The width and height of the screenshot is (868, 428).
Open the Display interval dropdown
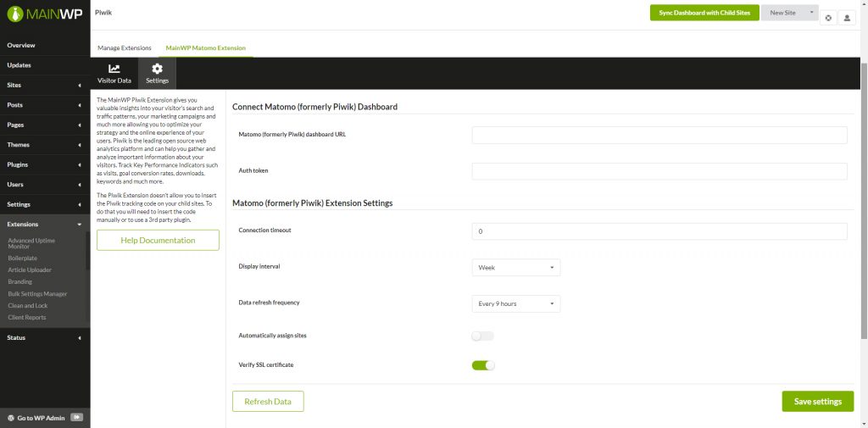(515, 268)
